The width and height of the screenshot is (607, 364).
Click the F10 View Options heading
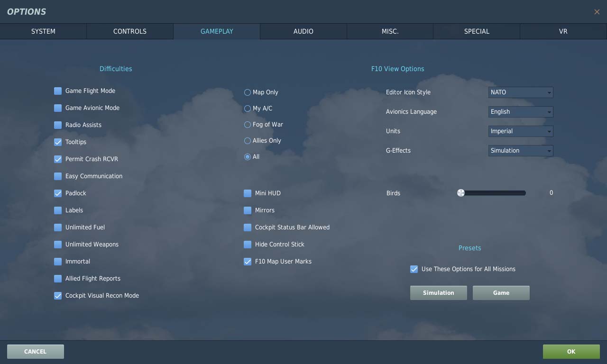click(397, 69)
